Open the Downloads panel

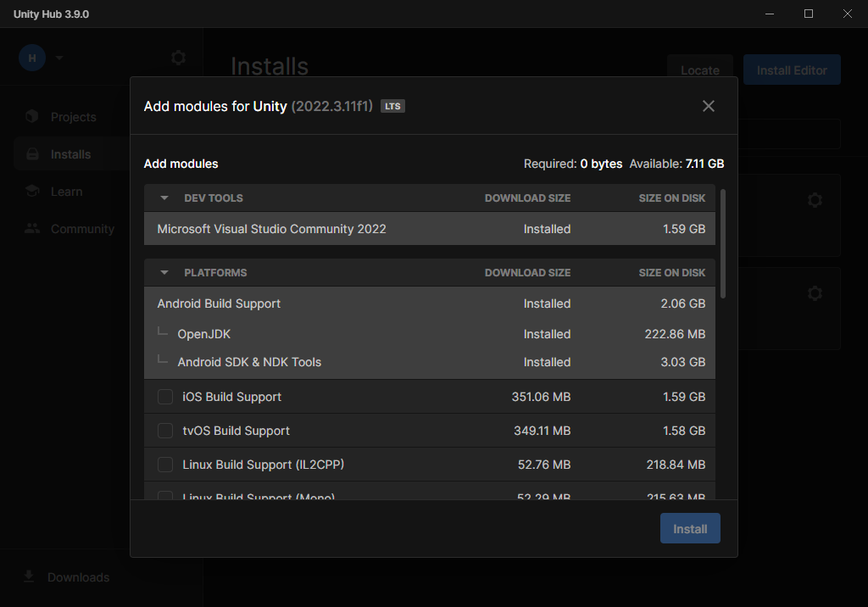[x=78, y=577]
